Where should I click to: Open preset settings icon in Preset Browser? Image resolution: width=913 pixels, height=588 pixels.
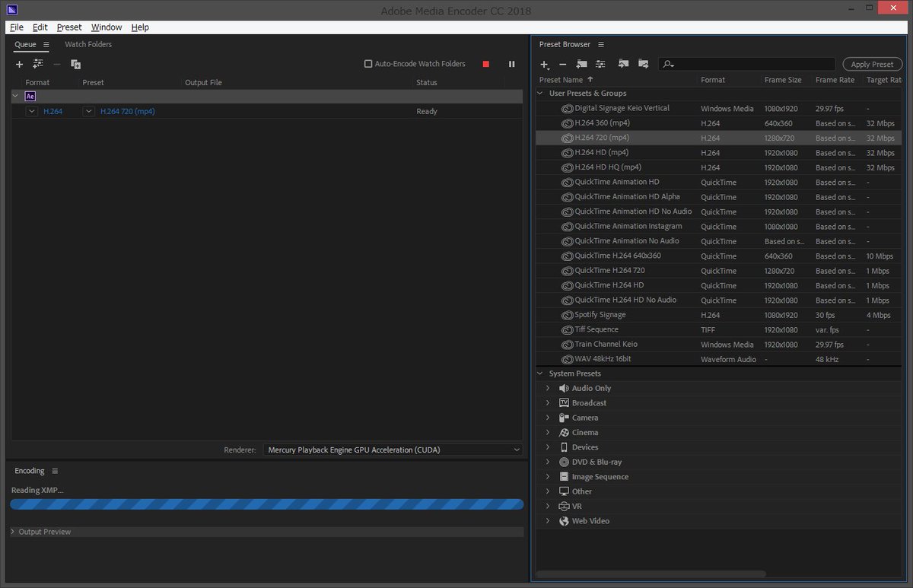pyautogui.click(x=600, y=65)
